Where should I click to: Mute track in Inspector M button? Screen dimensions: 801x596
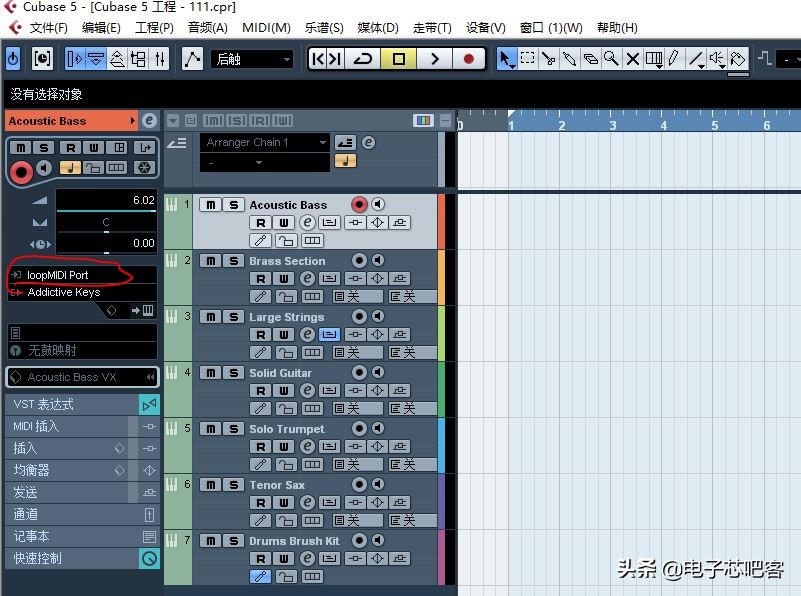(x=20, y=148)
